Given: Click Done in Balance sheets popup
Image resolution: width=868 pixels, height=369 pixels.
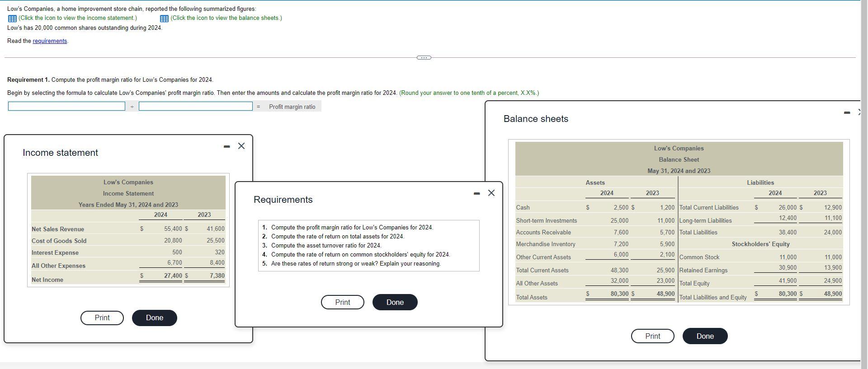Looking at the screenshot, I should coord(705,336).
